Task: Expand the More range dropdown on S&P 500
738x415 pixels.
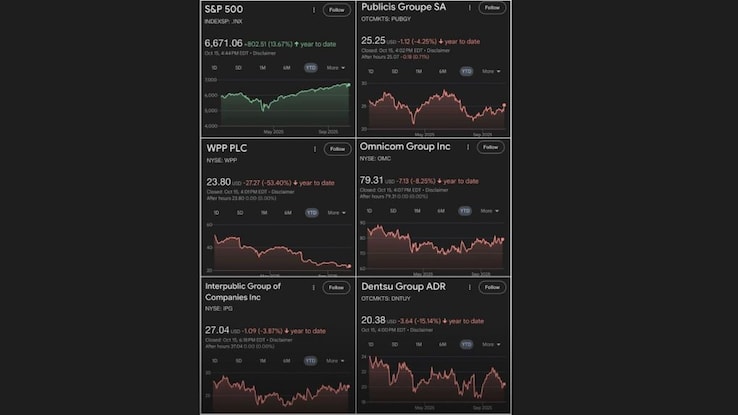Action: pyautogui.click(x=336, y=68)
